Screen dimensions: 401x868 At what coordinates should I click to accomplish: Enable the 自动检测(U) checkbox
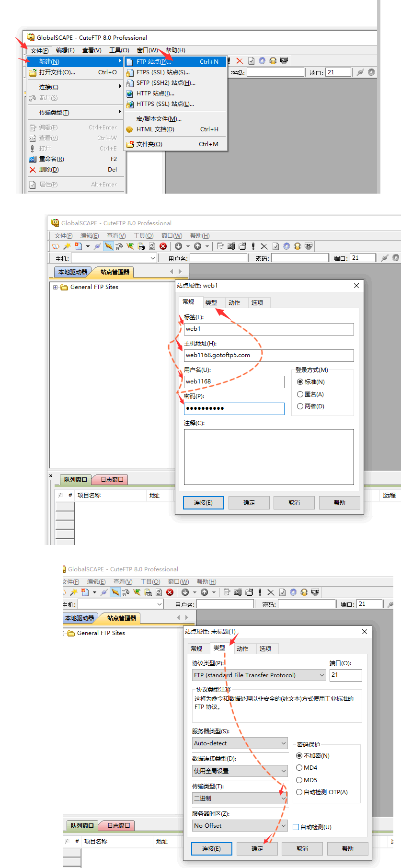click(296, 827)
